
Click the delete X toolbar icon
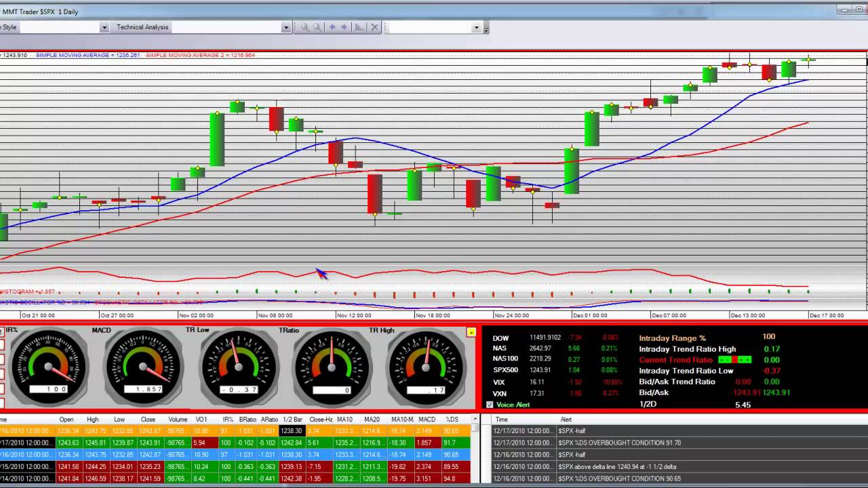[374, 27]
